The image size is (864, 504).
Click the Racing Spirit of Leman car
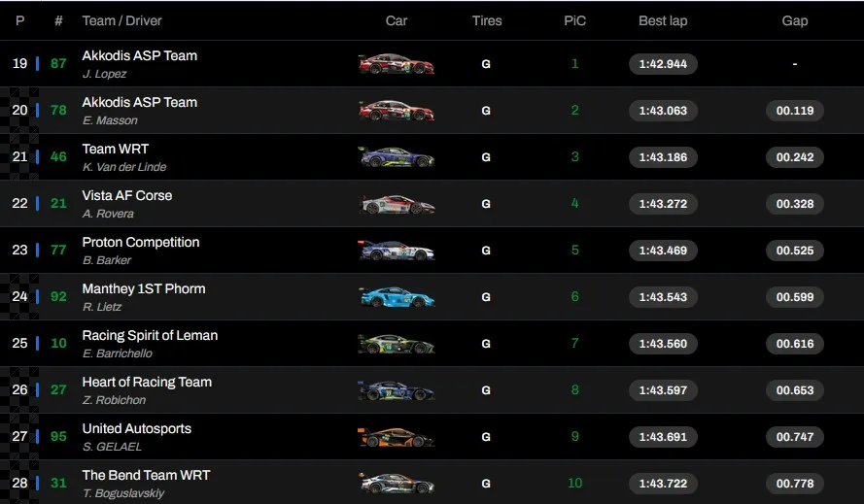396,344
